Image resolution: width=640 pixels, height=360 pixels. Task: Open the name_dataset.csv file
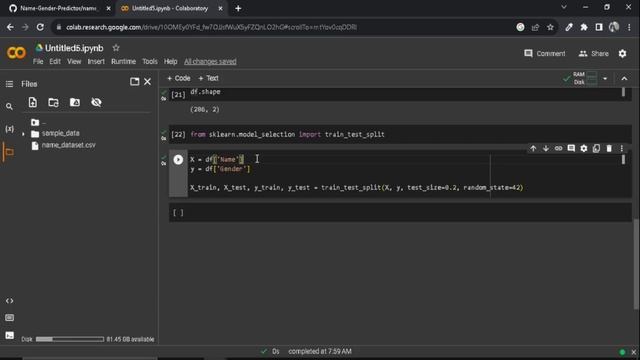point(68,145)
